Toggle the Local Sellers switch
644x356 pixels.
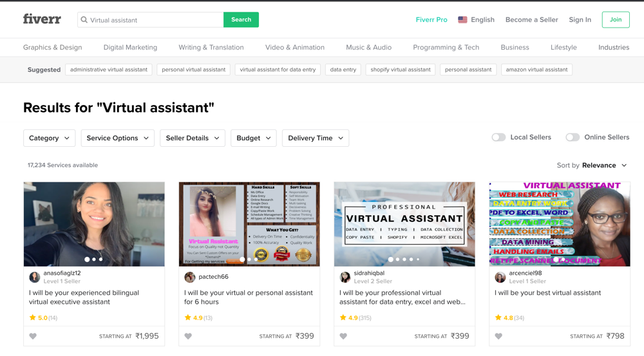click(498, 138)
